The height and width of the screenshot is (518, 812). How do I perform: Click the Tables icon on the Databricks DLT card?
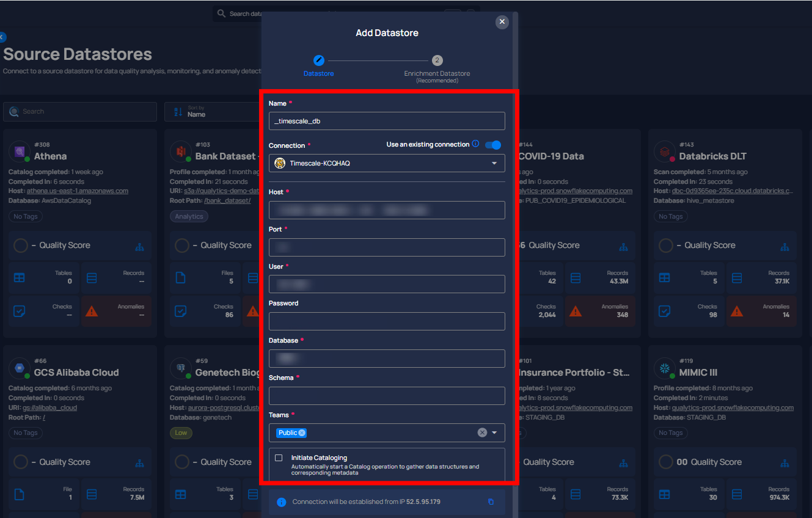(664, 278)
